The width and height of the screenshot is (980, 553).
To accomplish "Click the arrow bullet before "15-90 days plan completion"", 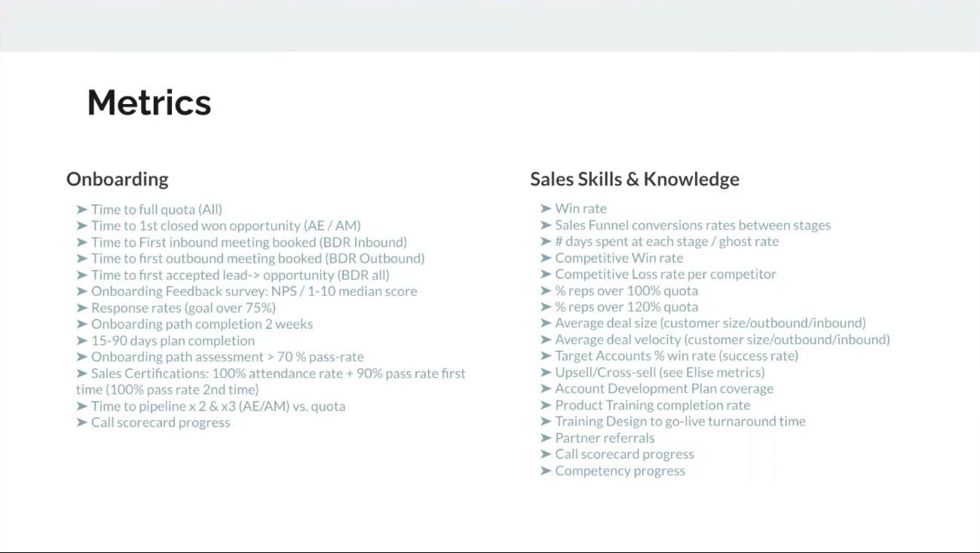I will coord(82,340).
